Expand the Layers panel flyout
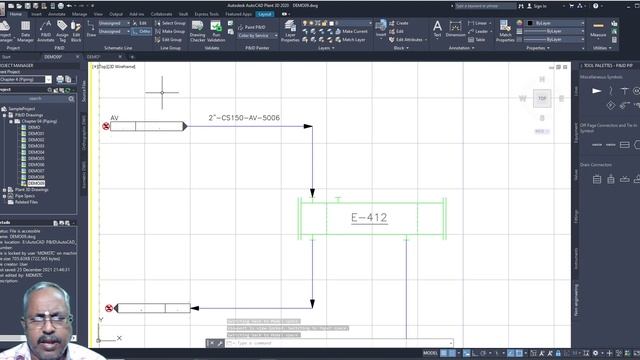This screenshot has width=640, height=360. tap(326, 48)
